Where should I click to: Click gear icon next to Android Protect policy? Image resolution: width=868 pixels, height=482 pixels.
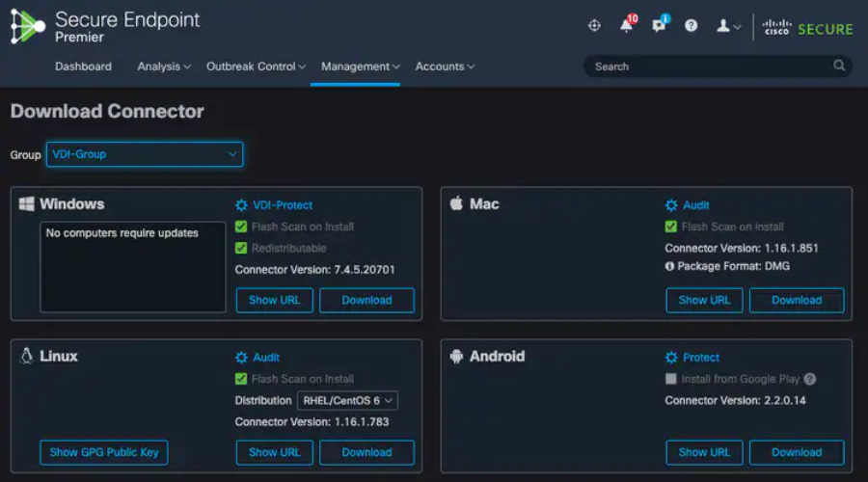[x=671, y=358]
